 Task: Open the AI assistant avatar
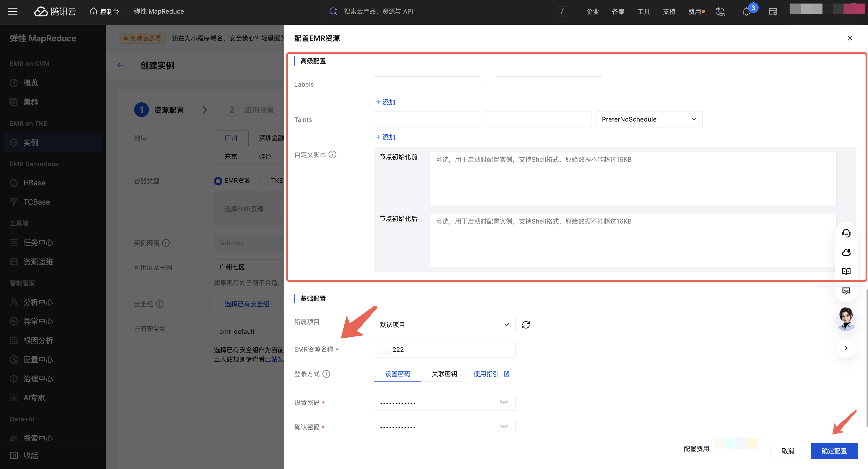click(846, 319)
